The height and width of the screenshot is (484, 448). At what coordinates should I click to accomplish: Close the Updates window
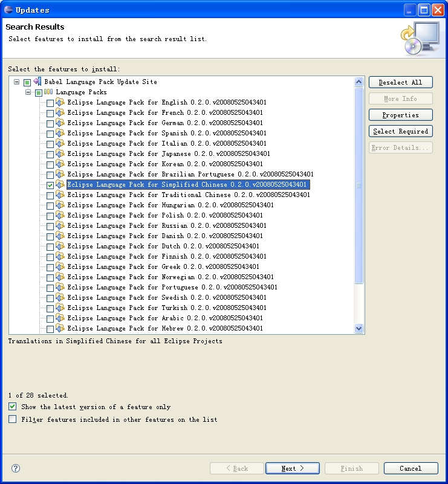pyautogui.click(x=438, y=10)
